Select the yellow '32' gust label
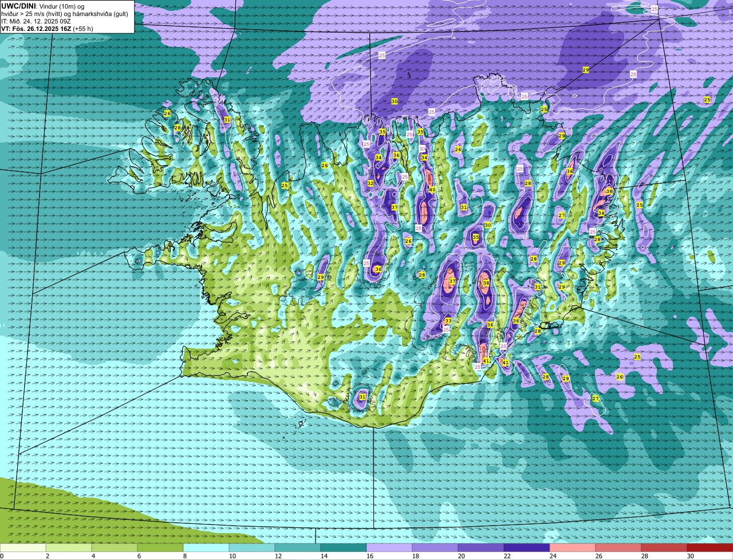The width and height of the screenshot is (733, 560). 371,183
